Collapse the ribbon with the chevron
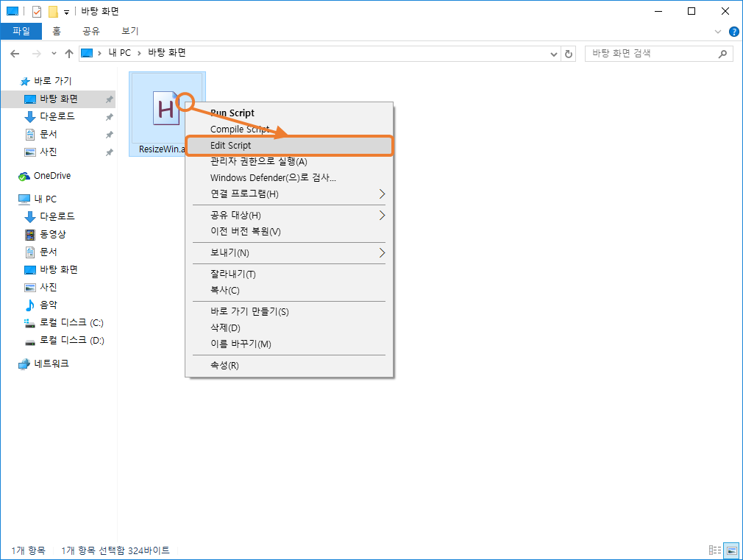This screenshot has height=560, width=743. click(x=717, y=31)
